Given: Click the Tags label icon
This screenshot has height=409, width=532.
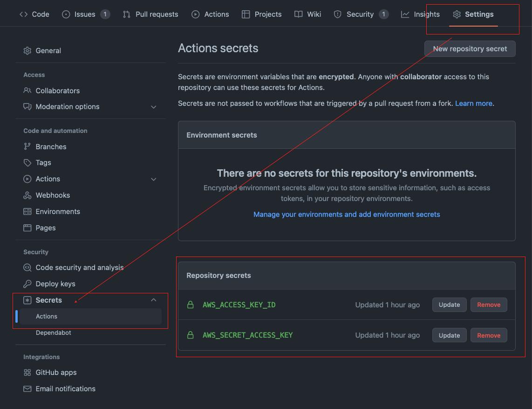Looking at the screenshot, I should point(27,163).
